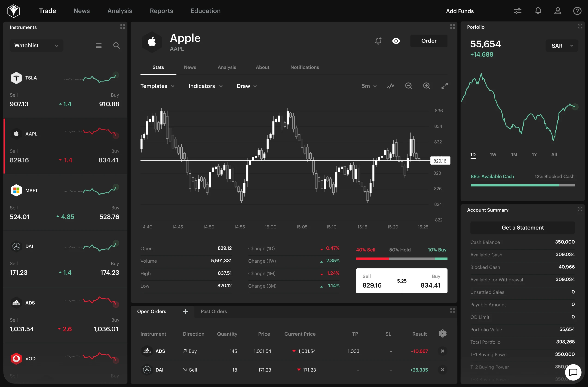Viewport: 588px width, 387px height.
Task: Click the help question mark icon
Action: click(577, 11)
